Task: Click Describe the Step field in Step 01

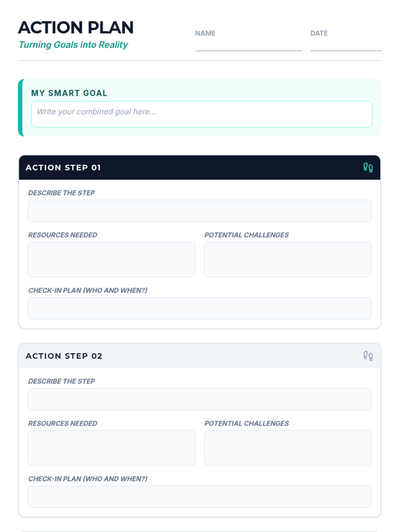Action: point(199,210)
